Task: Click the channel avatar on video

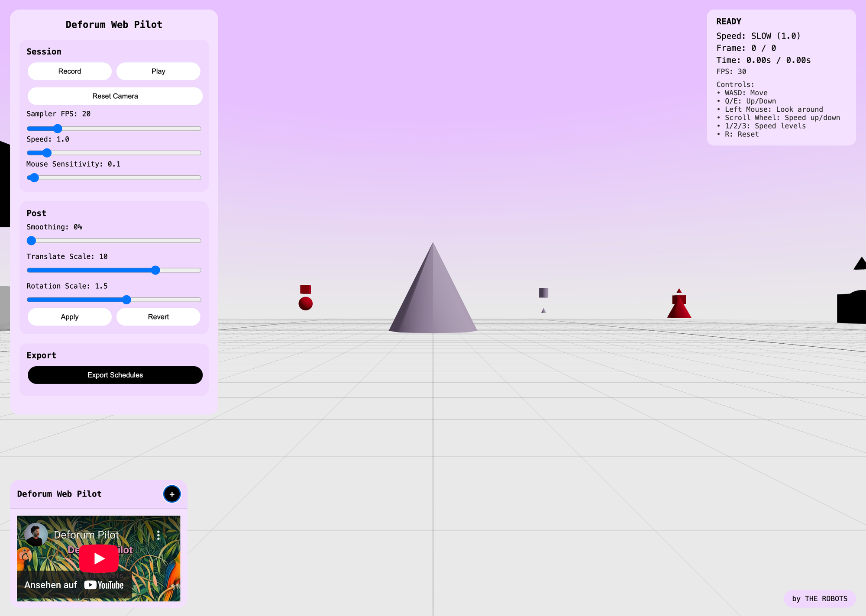Action: 36,535
